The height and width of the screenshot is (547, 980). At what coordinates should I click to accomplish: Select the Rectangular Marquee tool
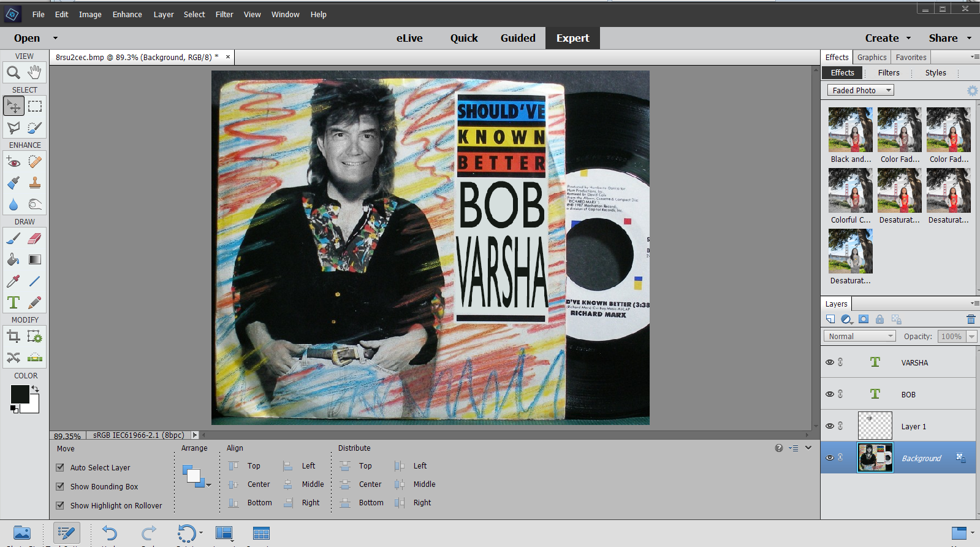35,106
